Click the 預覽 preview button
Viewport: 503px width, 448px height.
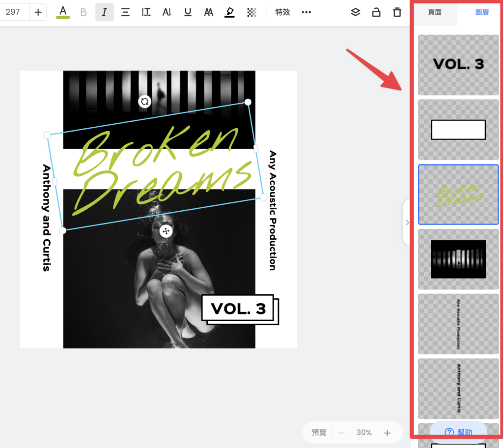point(319,433)
